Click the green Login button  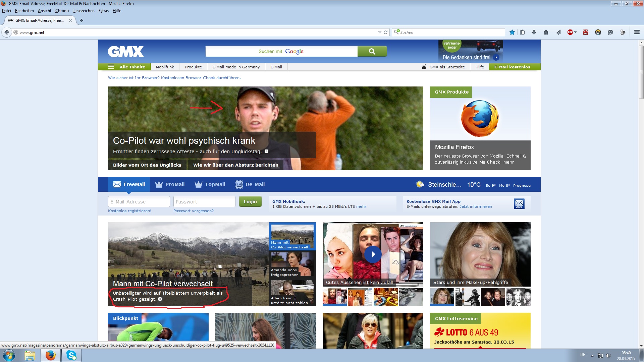point(250,201)
